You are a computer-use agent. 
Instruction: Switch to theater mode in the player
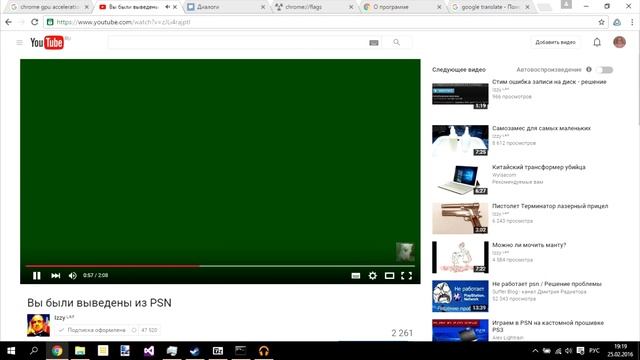coord(389,276)
